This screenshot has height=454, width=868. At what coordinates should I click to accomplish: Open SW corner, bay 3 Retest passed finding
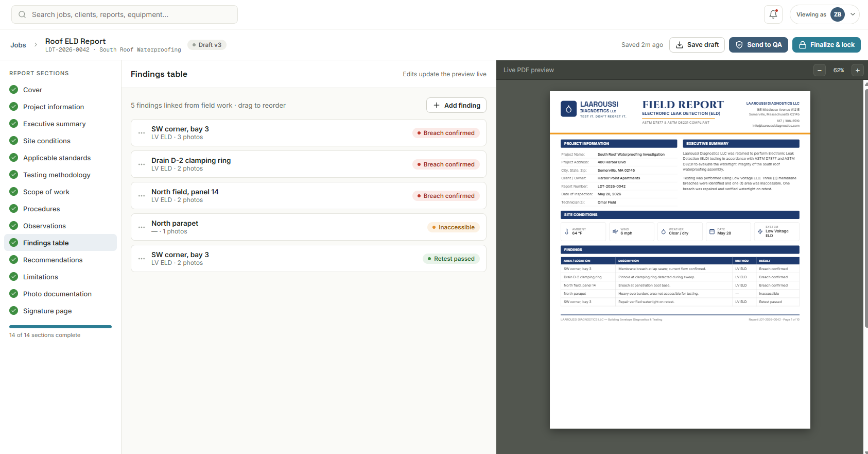(x=308, y=259)
